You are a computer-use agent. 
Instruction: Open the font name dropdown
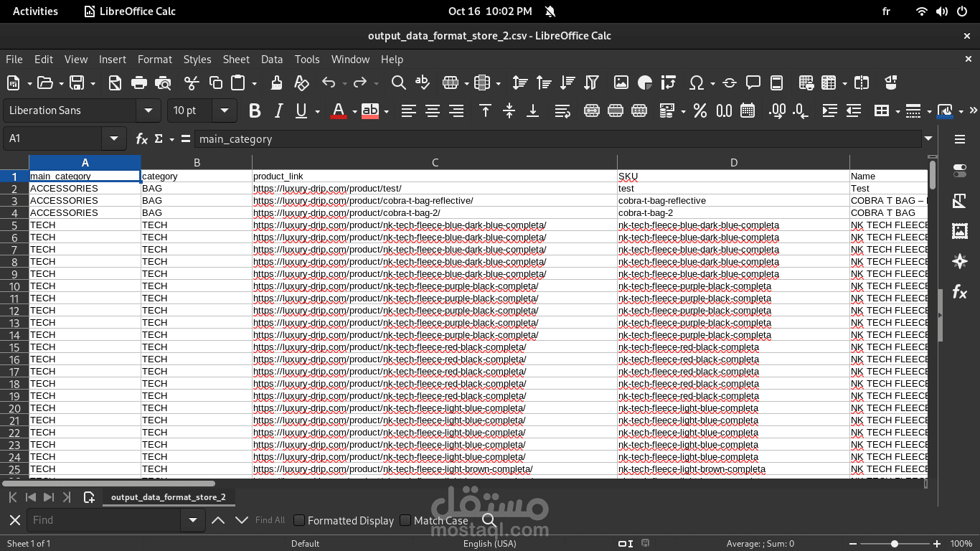[149, 110]
